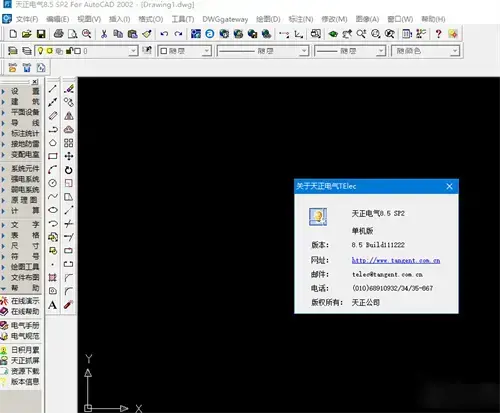This screenshot has width=500, height=413.
Task: Open the layer 0 dropdown list
Action: coord(133,51)
